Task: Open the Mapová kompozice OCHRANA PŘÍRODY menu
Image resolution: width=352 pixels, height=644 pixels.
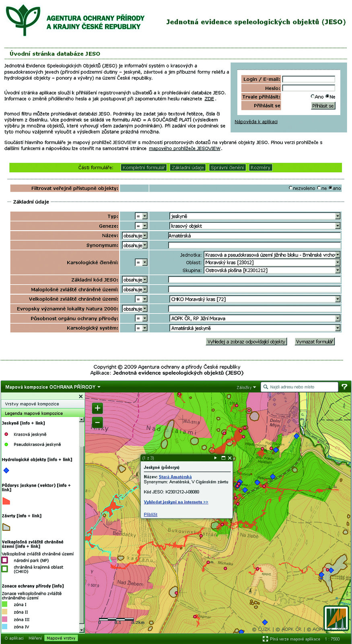Action: pyautogui.click(x=53, y=387)
